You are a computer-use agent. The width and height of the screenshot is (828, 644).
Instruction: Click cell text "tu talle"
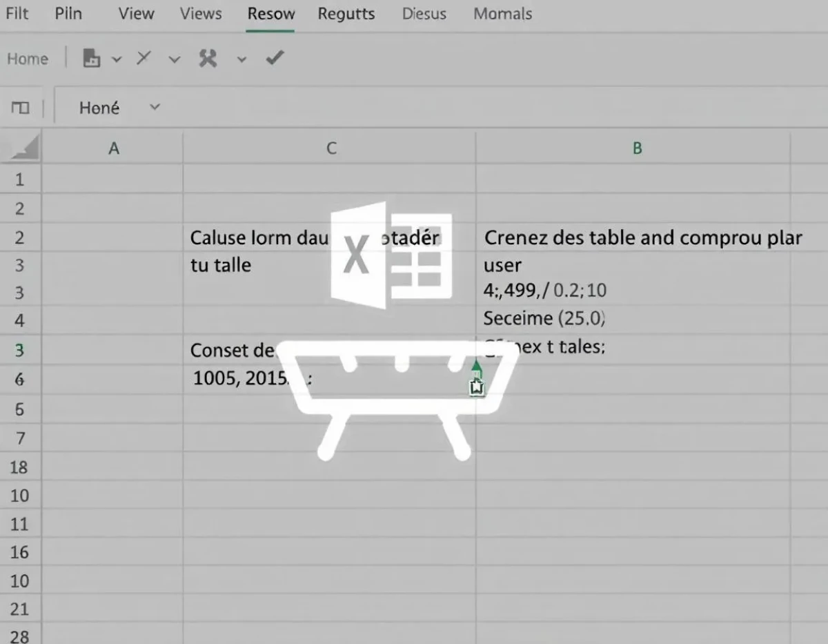220,265
